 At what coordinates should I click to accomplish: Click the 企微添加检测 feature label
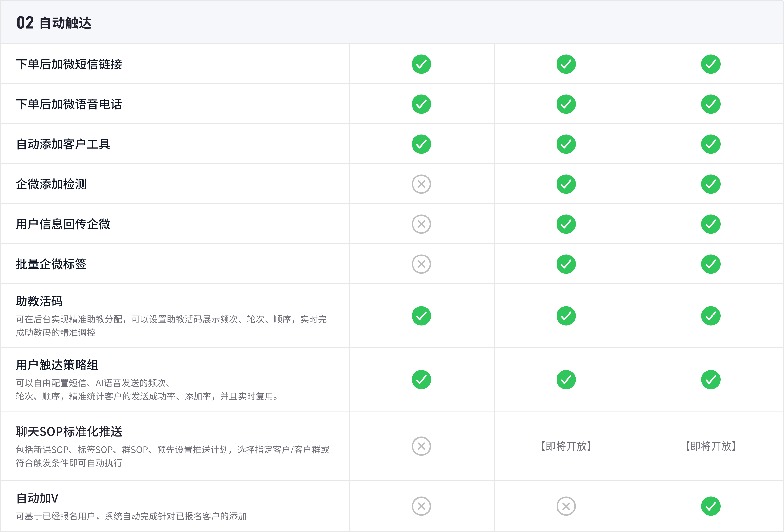point(51,184)
